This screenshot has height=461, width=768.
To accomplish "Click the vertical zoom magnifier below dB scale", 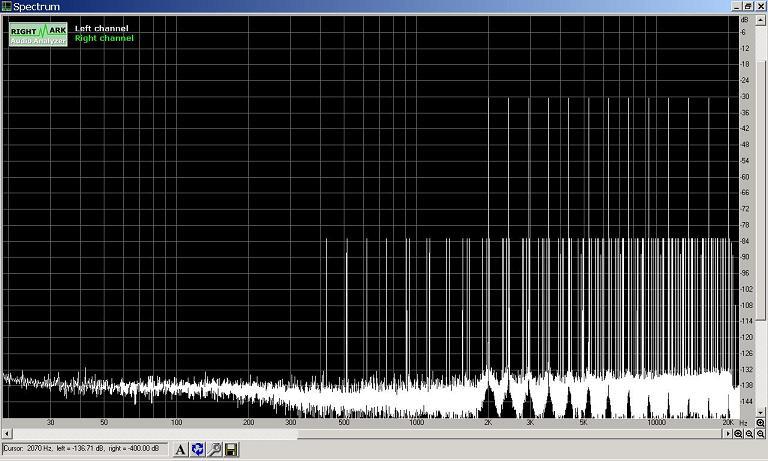I will [760, 423].
